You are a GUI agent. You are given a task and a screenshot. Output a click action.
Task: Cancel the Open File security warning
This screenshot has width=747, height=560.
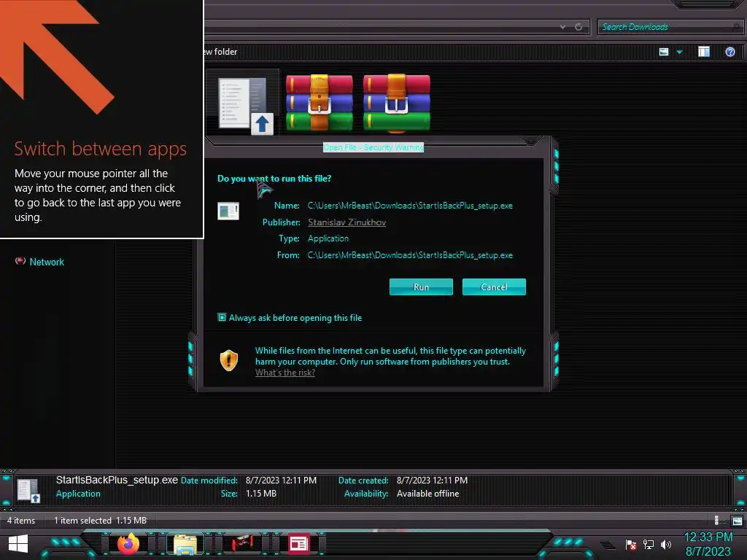tap(494, 287)
